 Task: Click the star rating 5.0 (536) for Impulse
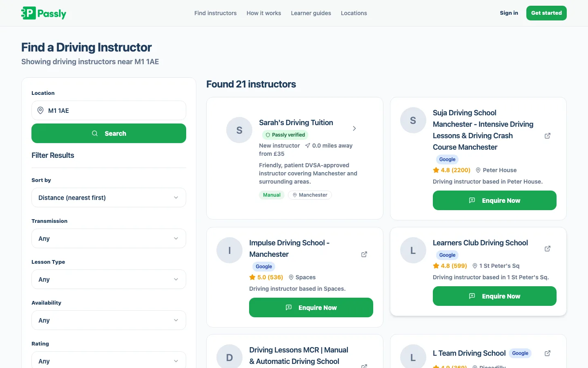[x=266, y=277]
